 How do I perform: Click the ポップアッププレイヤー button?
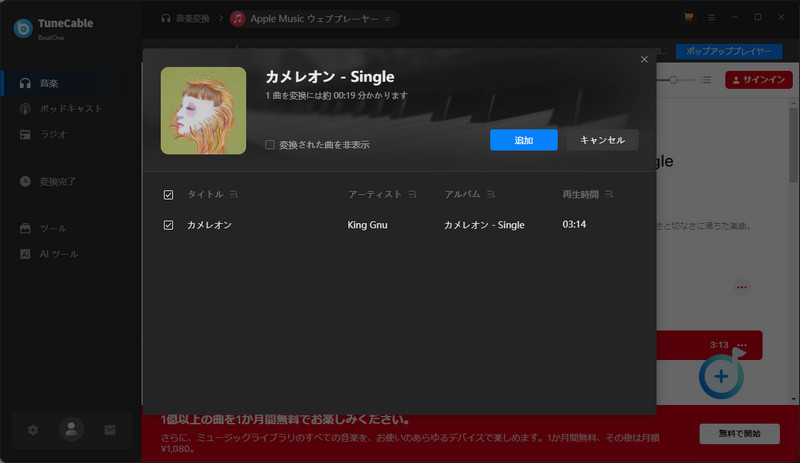729,51
